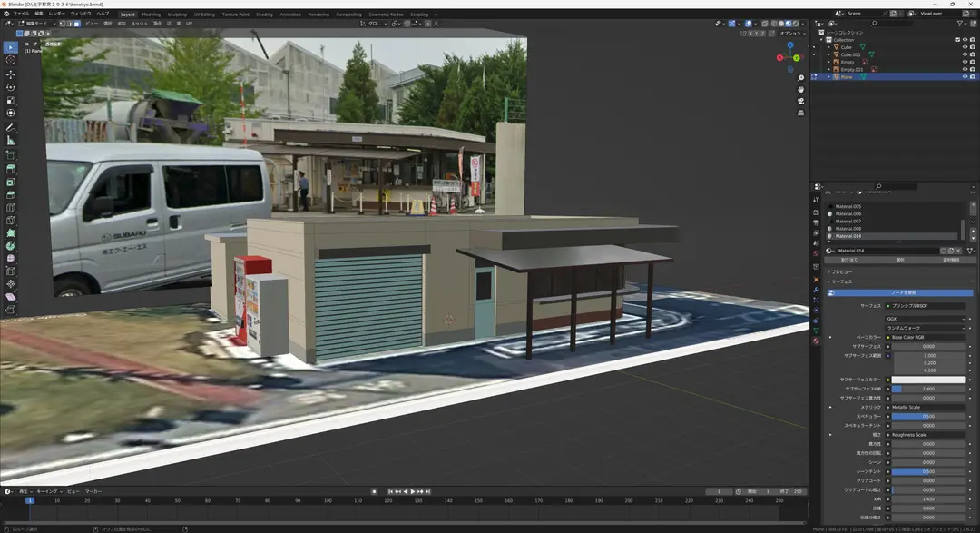Switch to the Geometry Nodes workspace tab
This screenshot has height=533, width=980.
387,15
